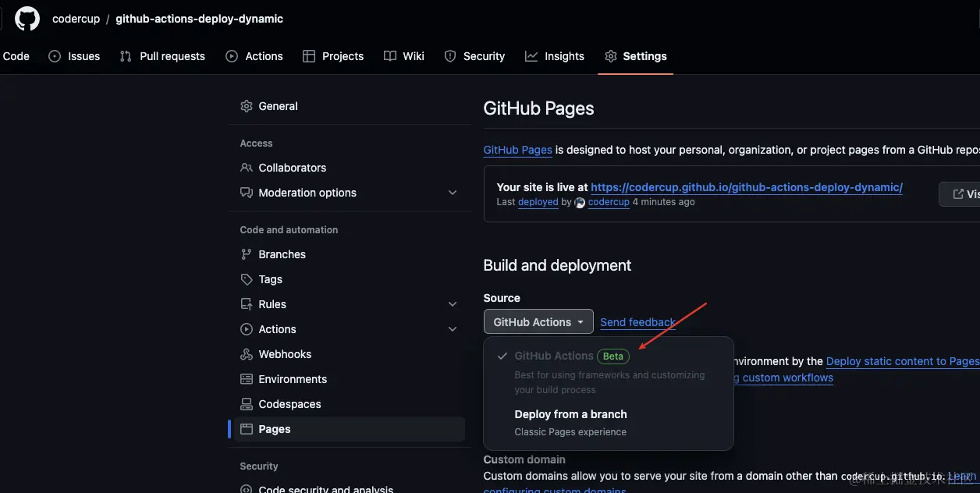The image size is (980, 493).
Task: Click the Security shield icon
Action: pos(450,56)
